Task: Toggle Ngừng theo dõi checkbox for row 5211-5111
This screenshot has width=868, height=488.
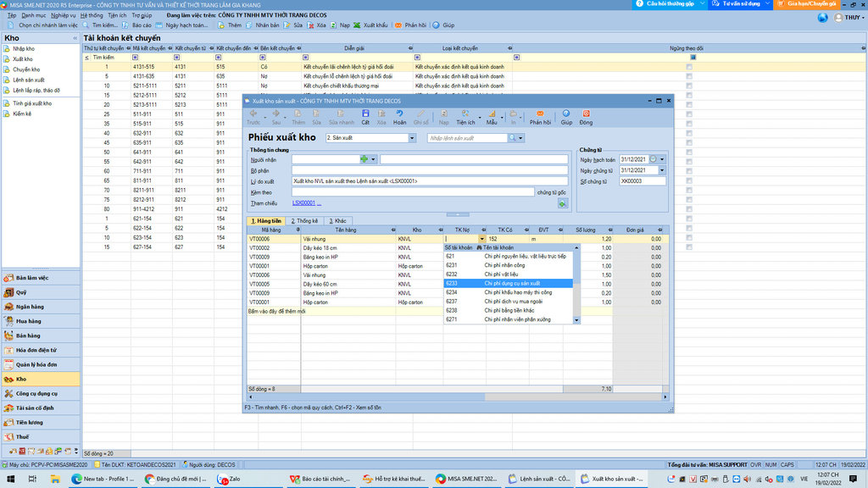Action: pos(689,86)
